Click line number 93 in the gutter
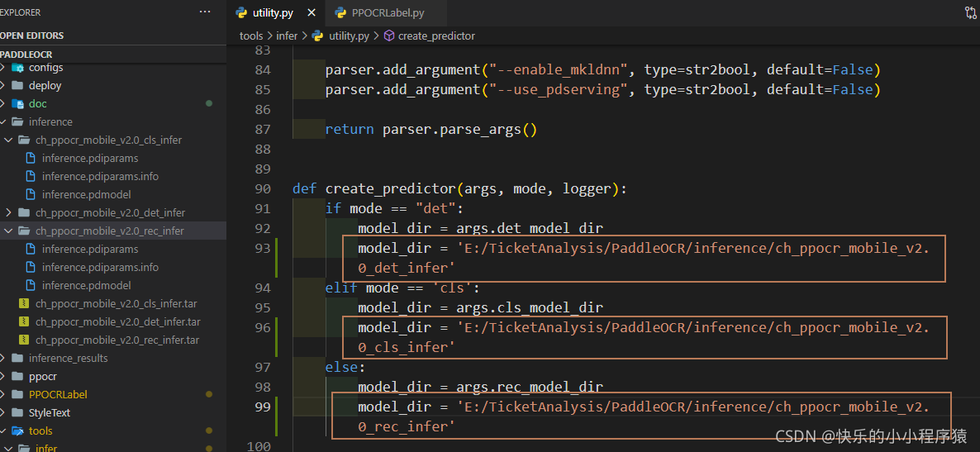This screenshot has height=452, width=980. [x=263, y=249]
